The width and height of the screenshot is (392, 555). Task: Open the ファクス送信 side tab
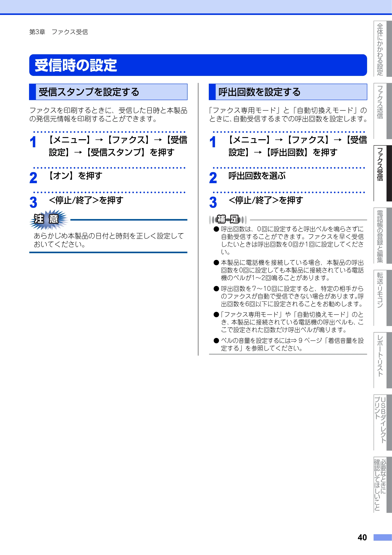coord(383,111)
